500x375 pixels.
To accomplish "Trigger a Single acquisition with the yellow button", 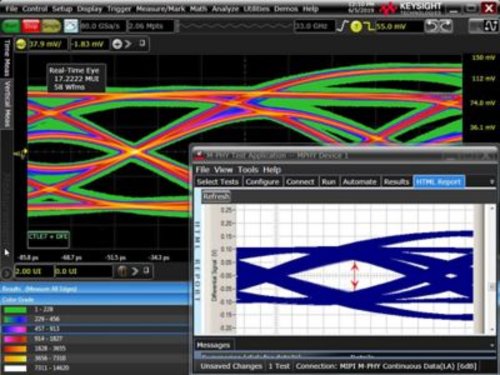I will click(51, 26).
